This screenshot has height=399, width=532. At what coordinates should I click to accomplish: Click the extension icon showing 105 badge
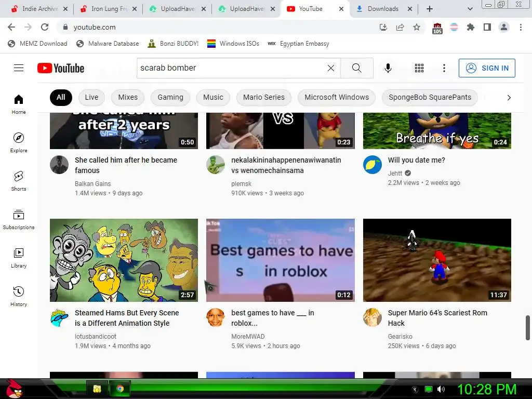tap(437, 28)
